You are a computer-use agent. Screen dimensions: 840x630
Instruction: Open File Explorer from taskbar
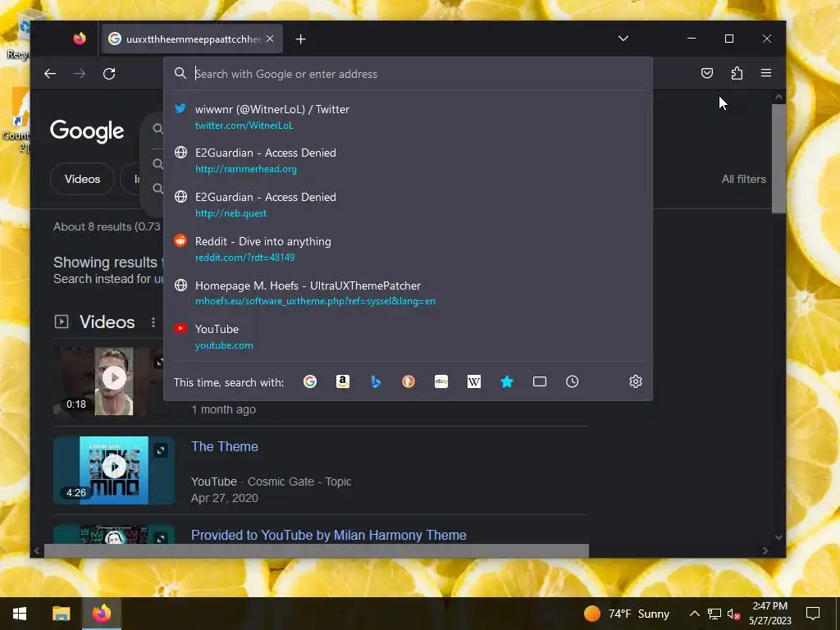(x=61, y=614)
